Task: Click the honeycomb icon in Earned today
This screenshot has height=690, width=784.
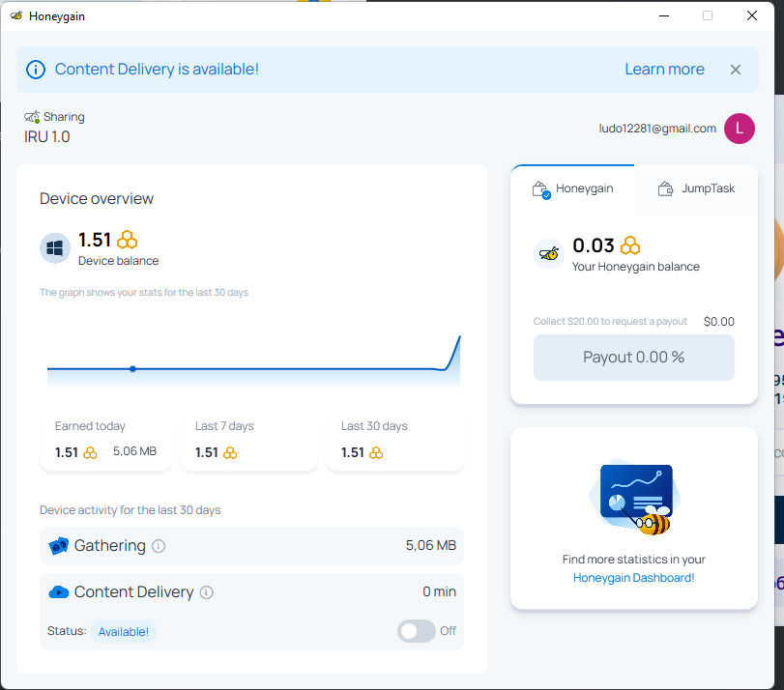Action: [x=90, y=453]
